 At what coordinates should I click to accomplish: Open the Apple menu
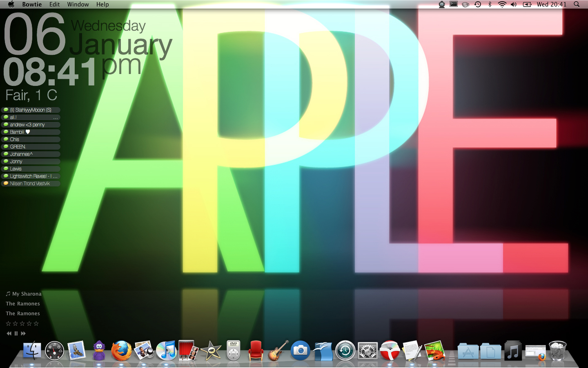11,4
